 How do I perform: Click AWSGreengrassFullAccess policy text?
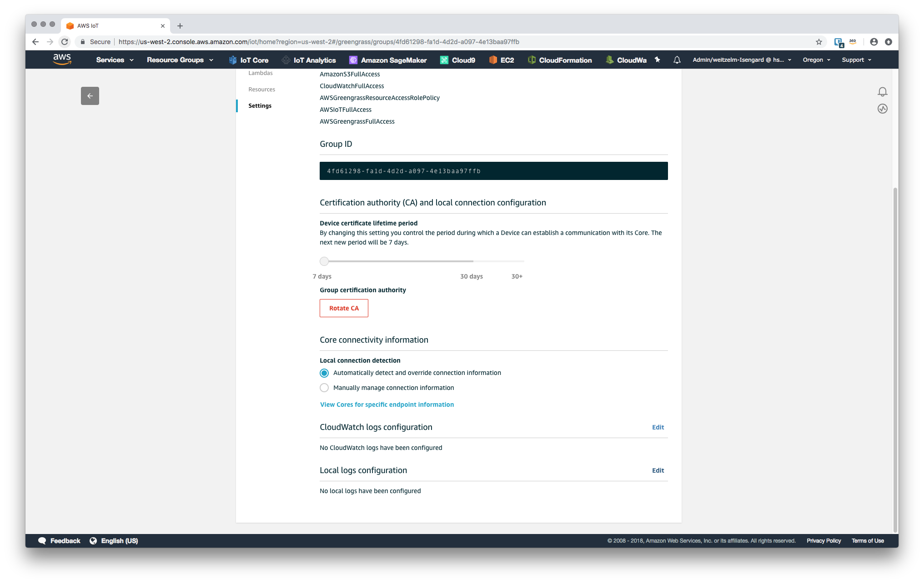357,121
